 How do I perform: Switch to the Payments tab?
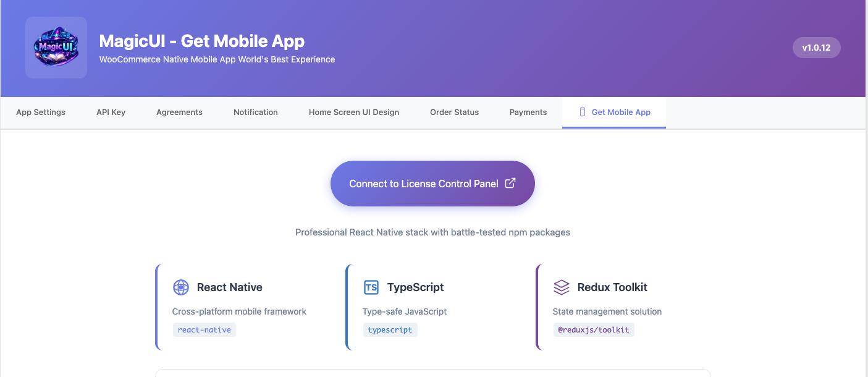tap(528, 112)
